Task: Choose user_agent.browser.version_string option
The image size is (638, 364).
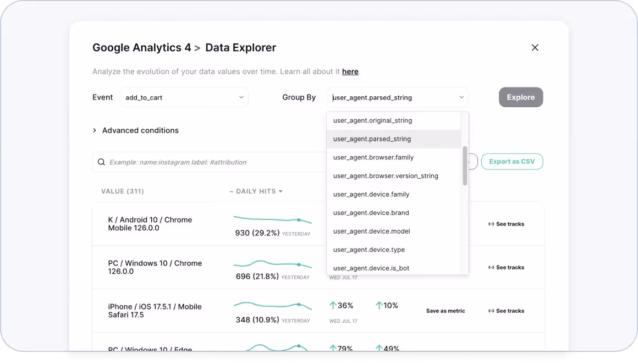Action: pyautogui.click(x=394, y=176)
